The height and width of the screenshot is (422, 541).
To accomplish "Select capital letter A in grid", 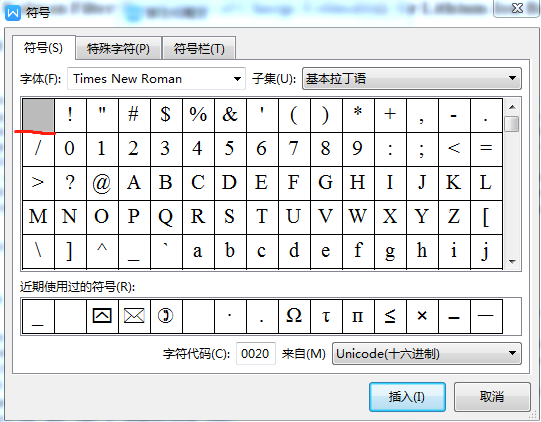I will pyautogui.click(x=134, y=183).
